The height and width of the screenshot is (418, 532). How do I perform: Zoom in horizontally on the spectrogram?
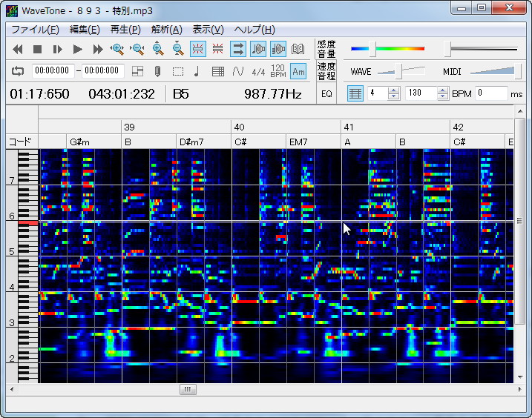[117, 50]
